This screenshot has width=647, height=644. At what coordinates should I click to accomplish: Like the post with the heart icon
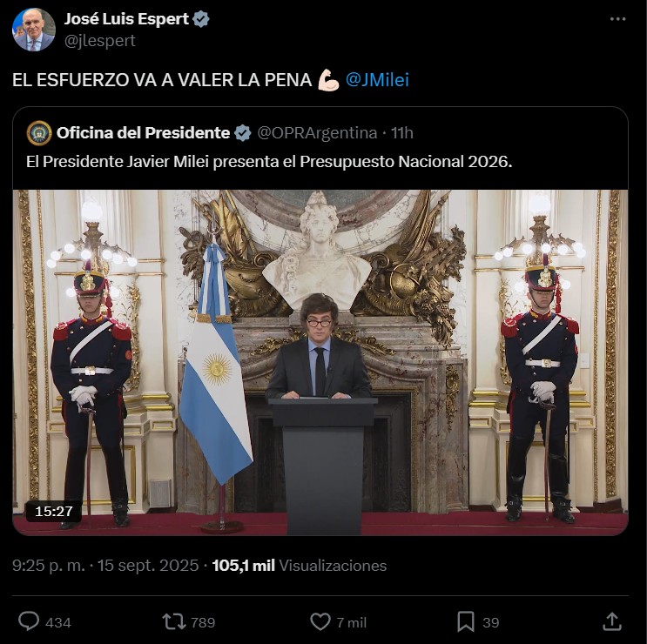pyautogui.click(x=320, y=621)
